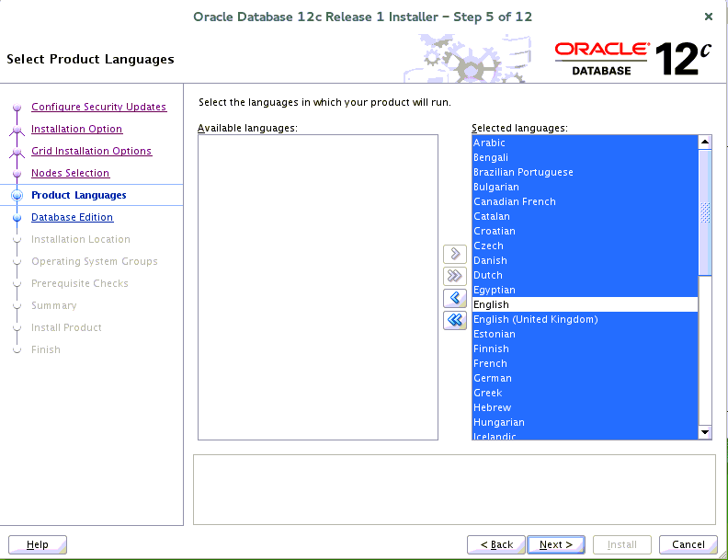The width and height of the screenshot is (728, 560).
Task: Click the Product Languages step bullet icon
Action: click(17, 196)
